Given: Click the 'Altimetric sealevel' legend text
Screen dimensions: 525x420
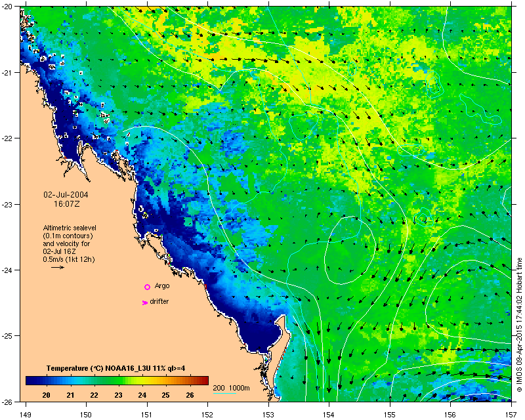Looking at the screenshot, I should coord(70,228).
